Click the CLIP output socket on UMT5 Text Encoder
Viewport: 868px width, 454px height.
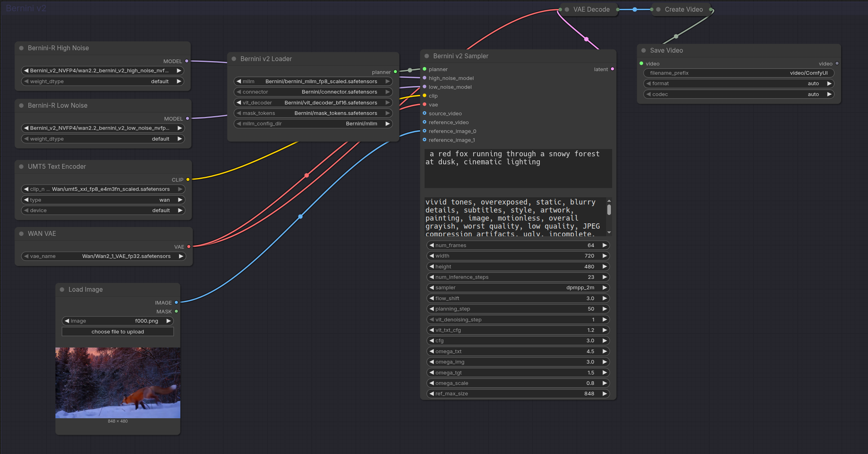[188, 180]
